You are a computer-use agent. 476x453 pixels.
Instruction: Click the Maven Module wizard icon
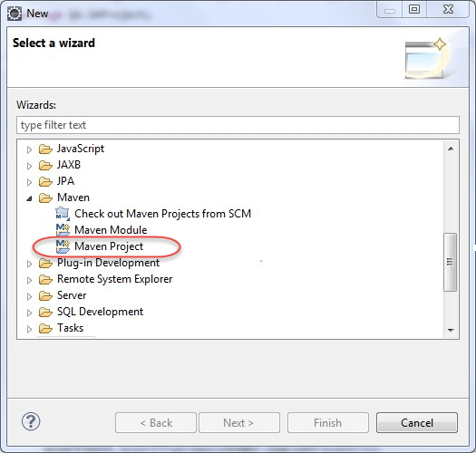63,230
